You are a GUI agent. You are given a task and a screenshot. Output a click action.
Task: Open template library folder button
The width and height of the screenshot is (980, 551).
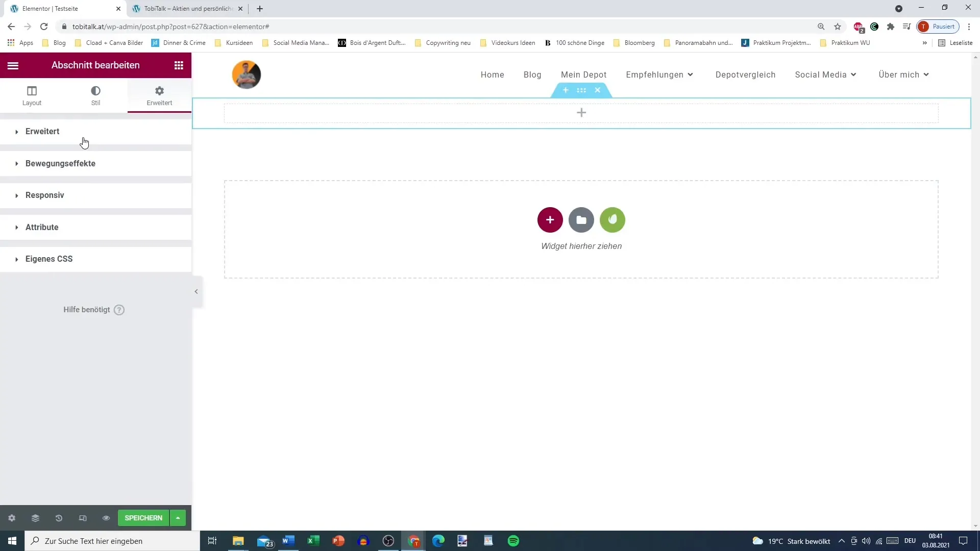581,220
